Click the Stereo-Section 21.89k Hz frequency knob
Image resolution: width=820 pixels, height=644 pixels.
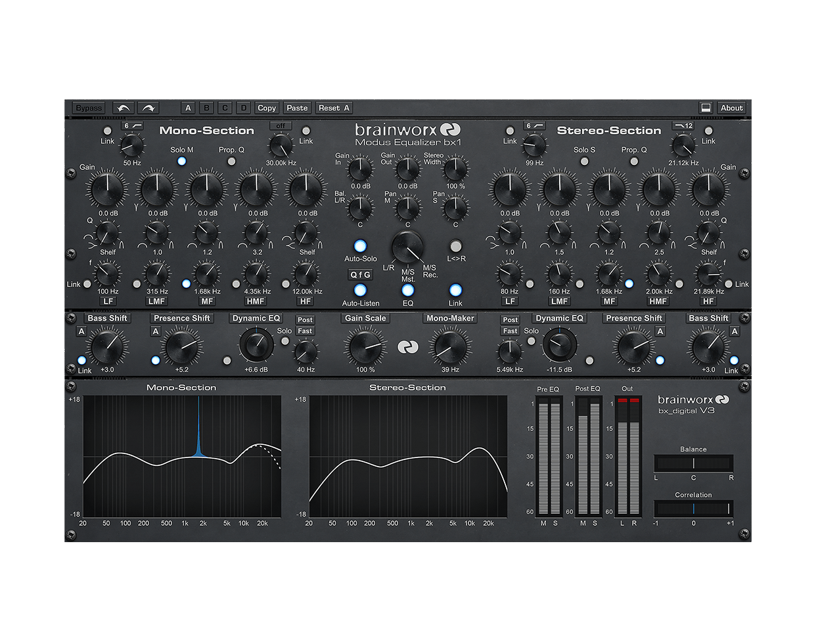coord(708,273)
